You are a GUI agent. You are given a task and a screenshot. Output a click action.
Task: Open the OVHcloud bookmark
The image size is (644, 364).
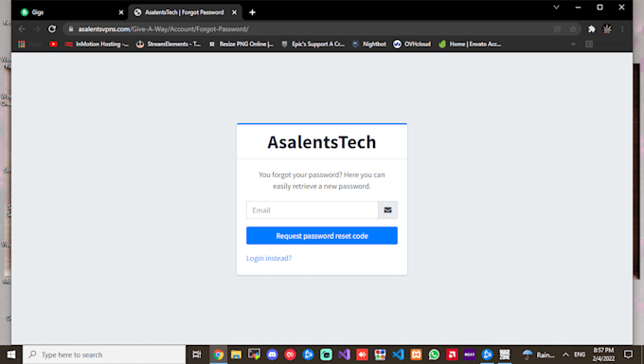click(412, 44)
